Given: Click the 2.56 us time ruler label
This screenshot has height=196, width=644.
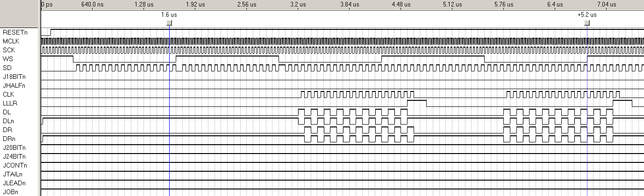Looking at the screenshot, I should (x=247, y=5).
